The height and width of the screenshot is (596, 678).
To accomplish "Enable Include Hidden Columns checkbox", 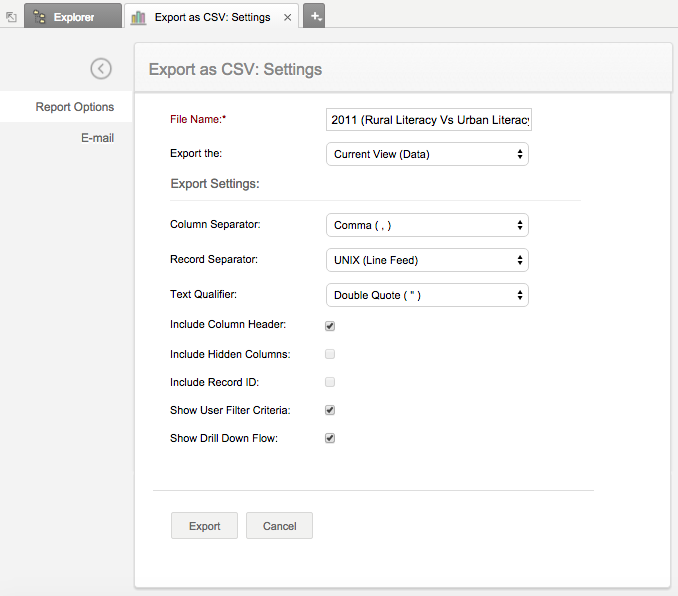I will [x=330, y=354].
